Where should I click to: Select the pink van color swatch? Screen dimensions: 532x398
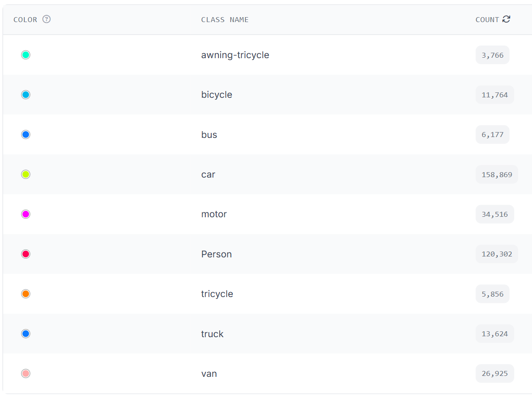click(26, 374)
